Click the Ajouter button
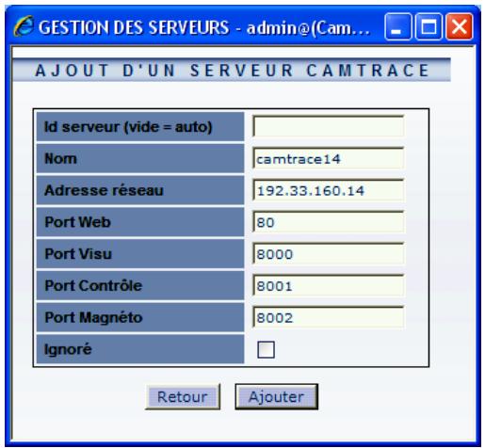Viewport: 485px width, 448px height. [277, 397]
